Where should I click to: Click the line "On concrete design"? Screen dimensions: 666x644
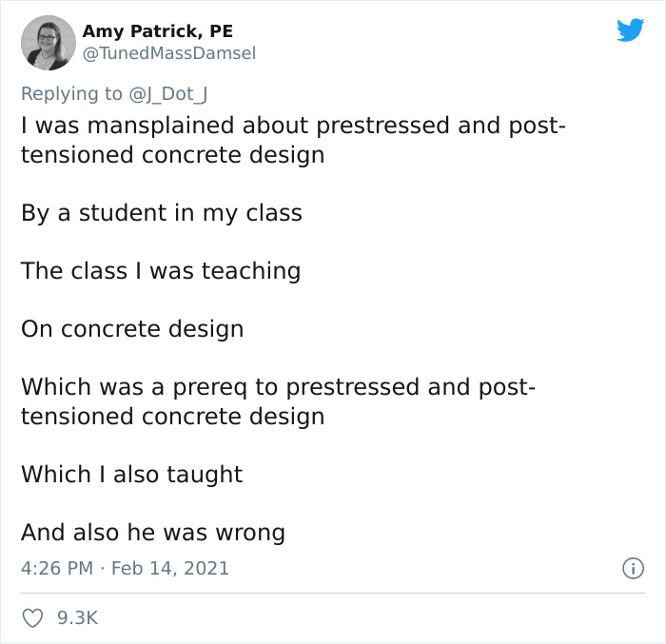click(x=132, y=329)
